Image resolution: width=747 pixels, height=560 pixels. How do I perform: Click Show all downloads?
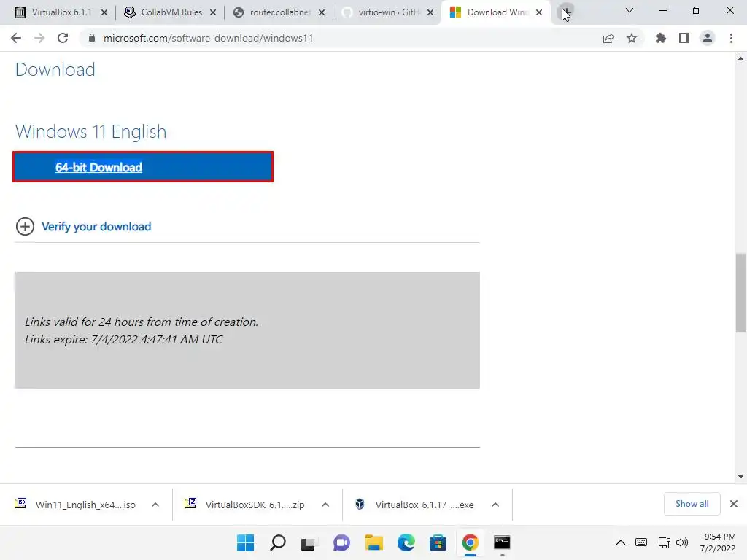coord(692,504)
